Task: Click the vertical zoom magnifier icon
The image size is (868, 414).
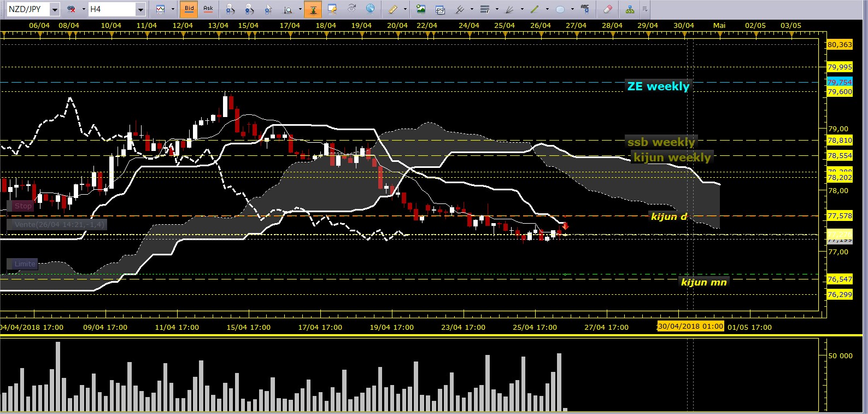Action: [x=288, y=9]
